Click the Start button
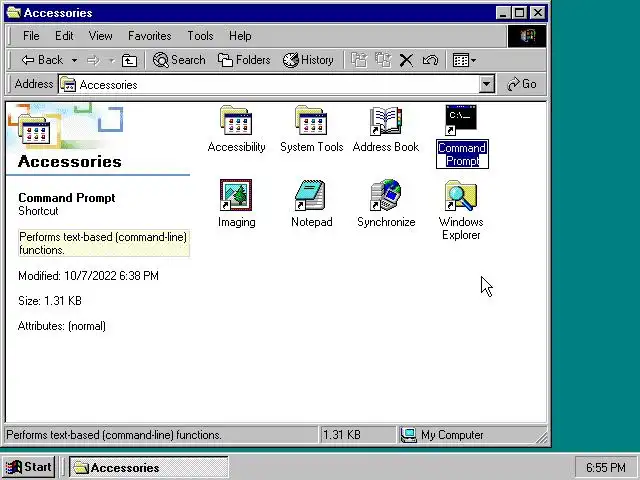The image size is (640, 480). coord(28,467)
